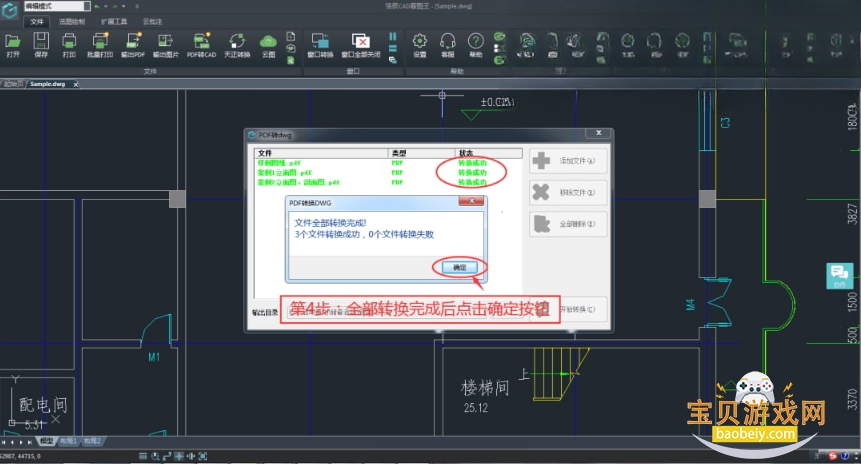Screen dimensions: 861x464
Task: Close the Sample.dwg document tab
Action: point(76,84)
